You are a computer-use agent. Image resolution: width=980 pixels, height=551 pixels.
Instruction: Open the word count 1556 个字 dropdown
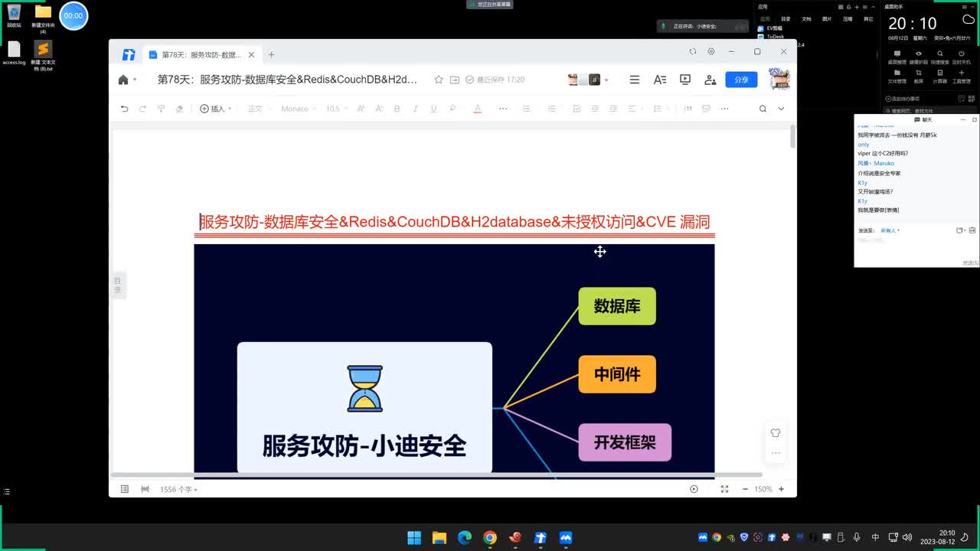178,489
